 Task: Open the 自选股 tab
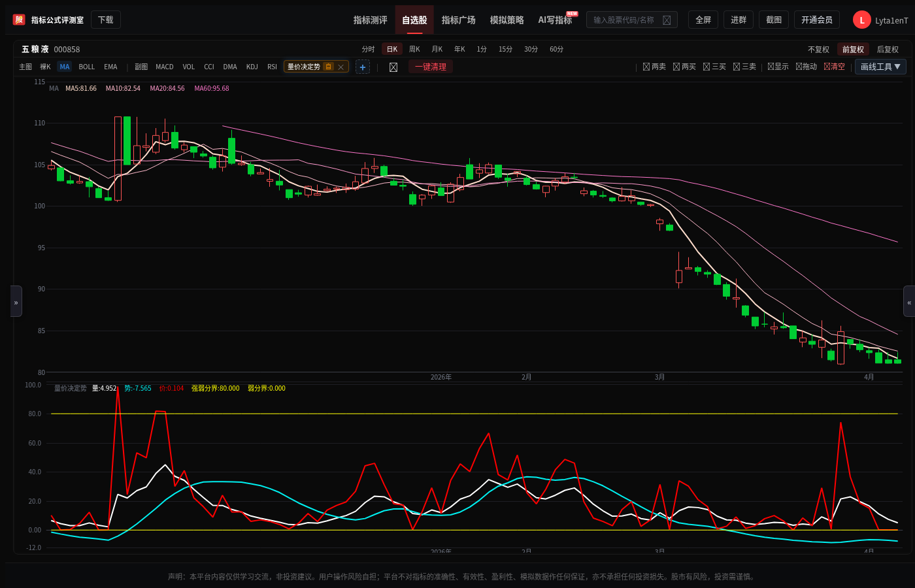414,20
